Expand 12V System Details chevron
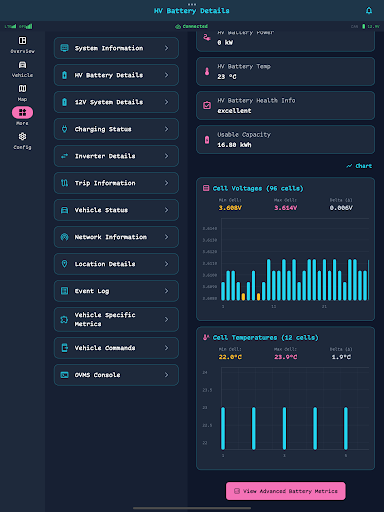The image size is (384, 512). tap(167, 102)
